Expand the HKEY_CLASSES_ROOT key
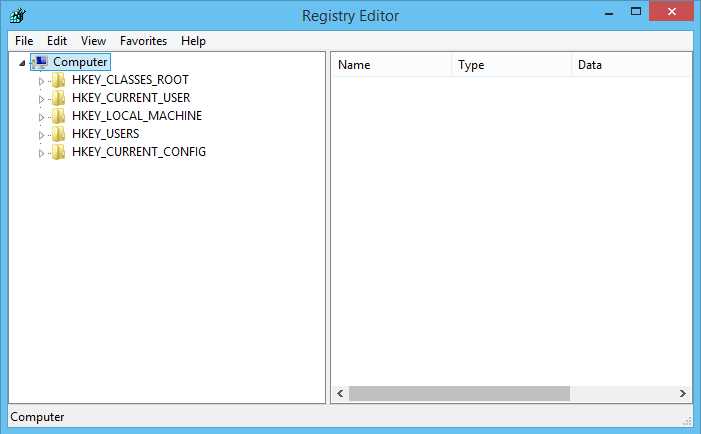701x434 pixels. pos(41,81)
